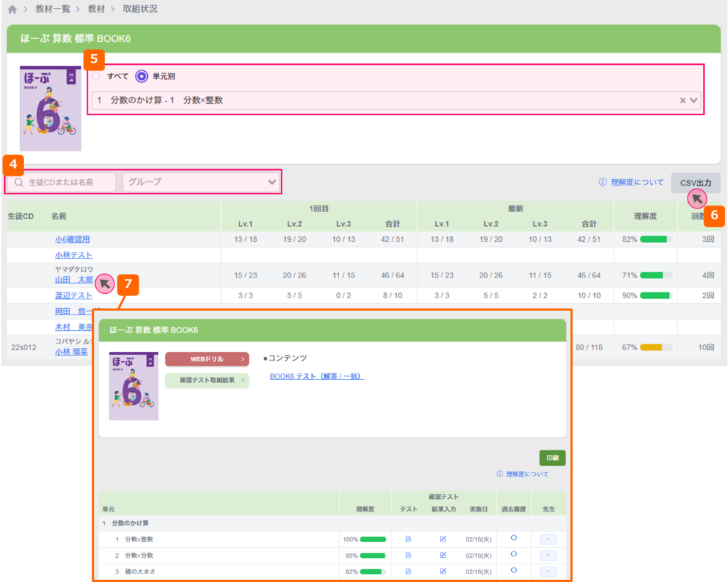
Task: Click 教材 in the breadcrumb
Action: pos(96,9)
